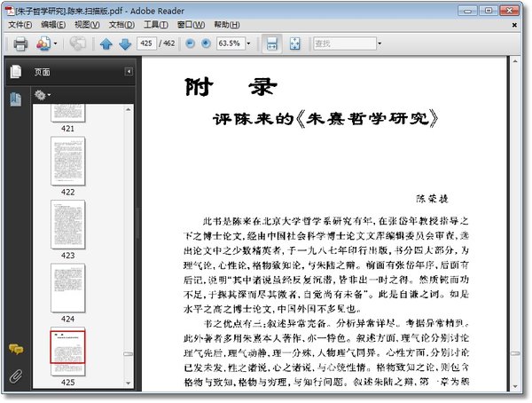
Task: Zoom in with the plus button
Action: coord(206,43)
